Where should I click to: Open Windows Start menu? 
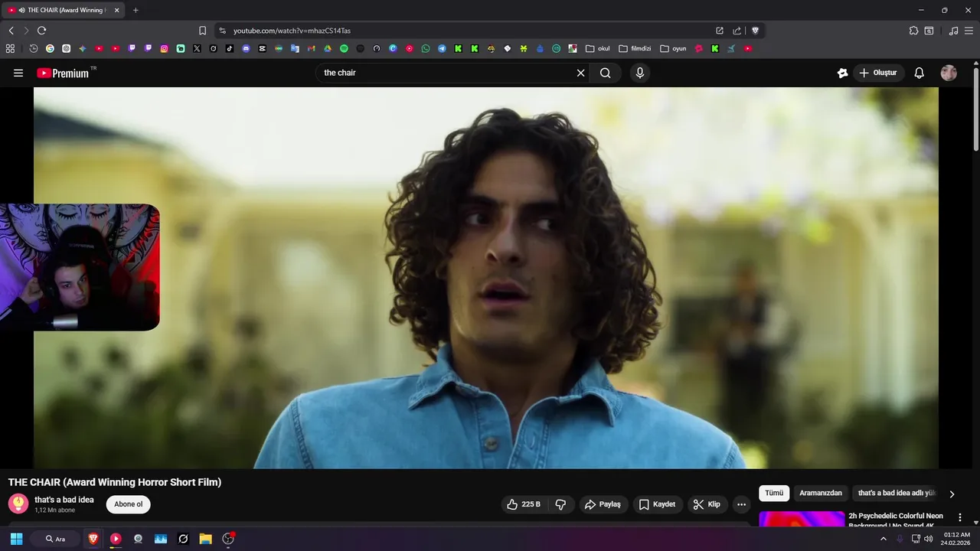16,539
